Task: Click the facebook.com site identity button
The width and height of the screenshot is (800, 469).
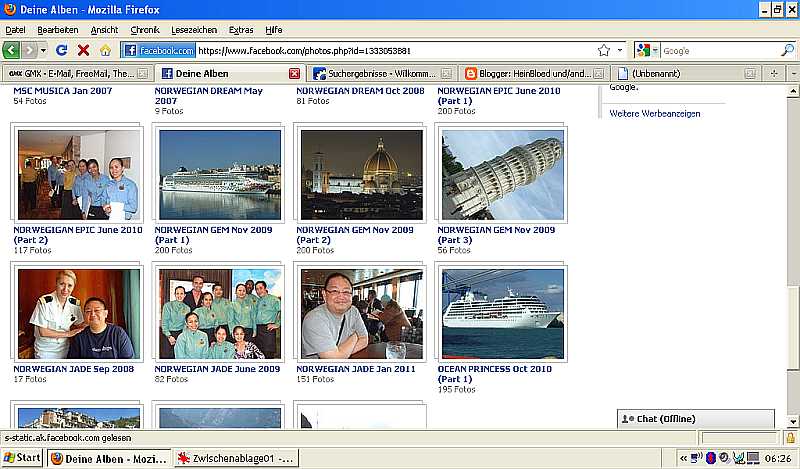Action: pyautogui.click(x=159, y=50)
